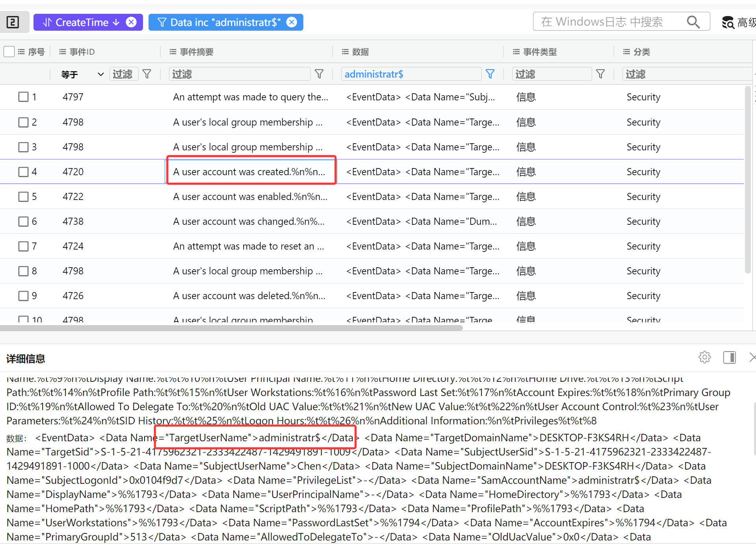Screen dimensions: 756x544
Task: Toggle CreateTime sort direction arrow
Action: pyautogui.click(x=116, y=22)
